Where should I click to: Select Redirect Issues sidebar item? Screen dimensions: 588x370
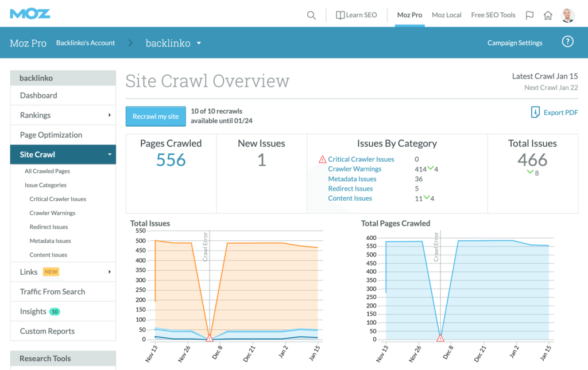point(49,227)
